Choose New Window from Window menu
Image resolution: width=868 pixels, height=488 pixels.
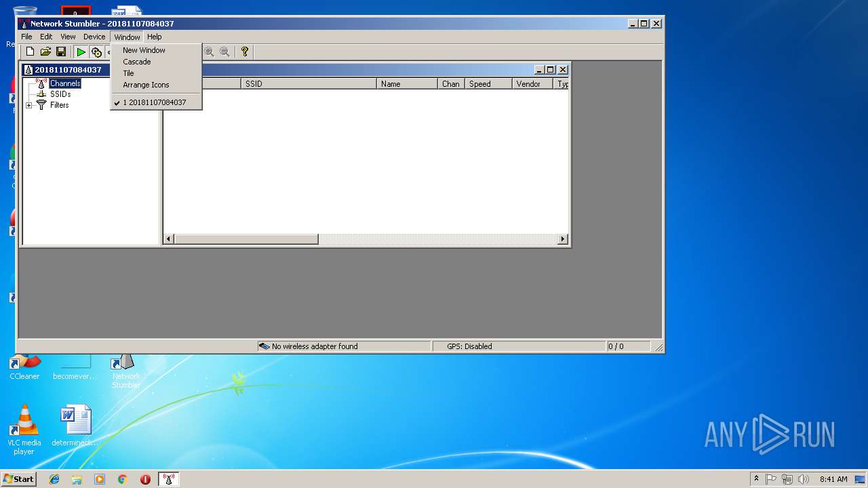click(156, 50)
